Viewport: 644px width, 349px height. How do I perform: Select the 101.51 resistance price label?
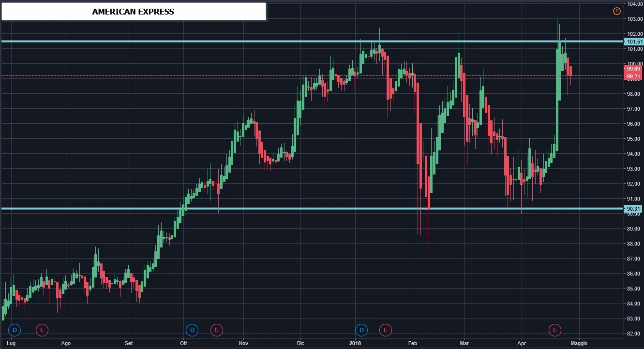634,42
